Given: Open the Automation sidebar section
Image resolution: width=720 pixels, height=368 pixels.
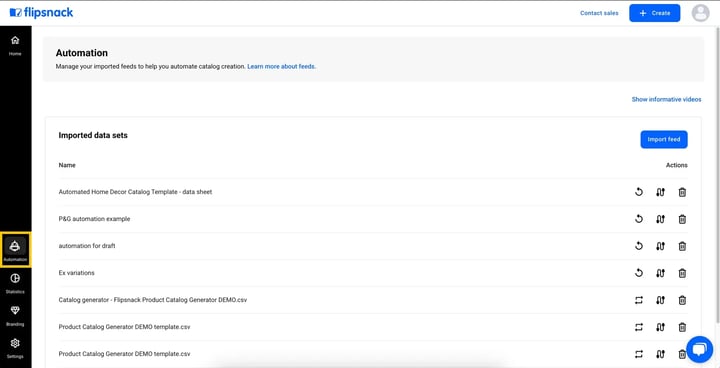Looking at the screenshot, I should (x=15, y=250).
